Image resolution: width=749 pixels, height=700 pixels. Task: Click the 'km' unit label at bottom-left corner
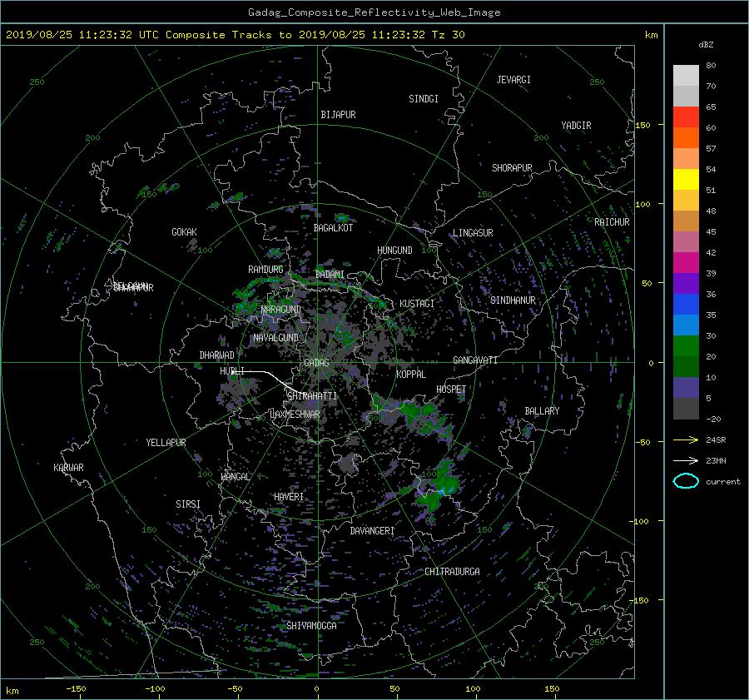pos(12,691)
